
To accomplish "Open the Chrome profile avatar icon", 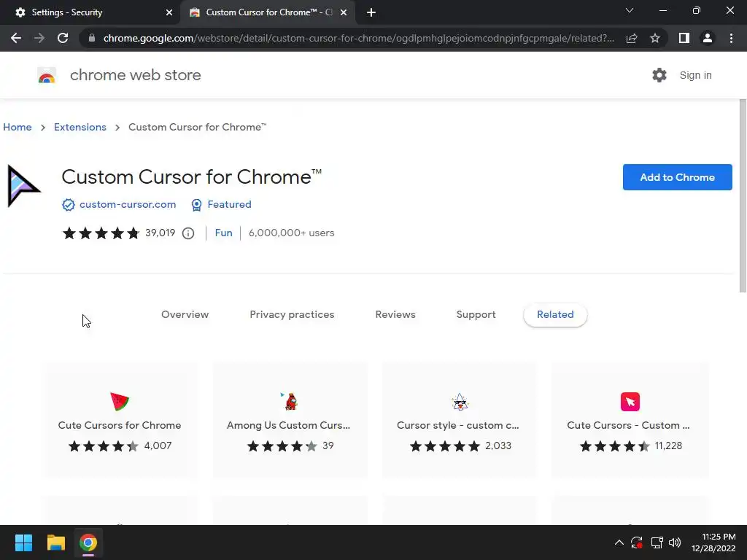I will tap(708, 38).
